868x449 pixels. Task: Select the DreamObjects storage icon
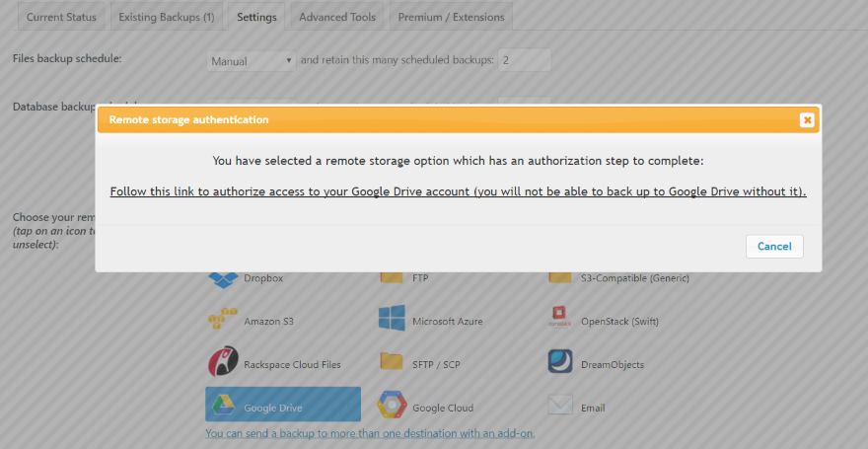560,363
